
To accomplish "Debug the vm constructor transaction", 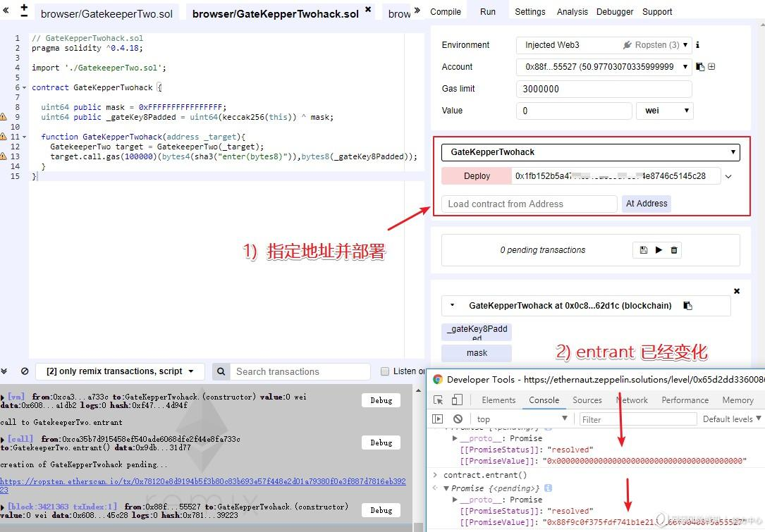I will pyautogui.click(x=381, y=400).
